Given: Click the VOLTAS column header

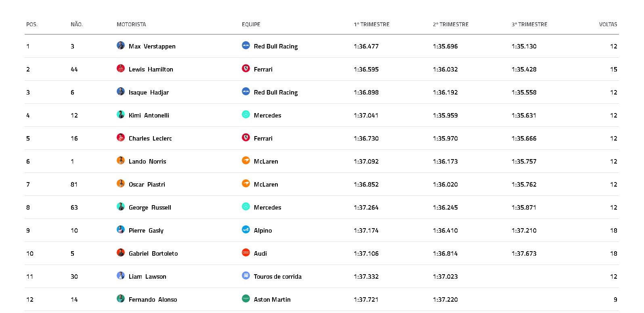Looking at the screenshot, I should [x=608, y=24].
